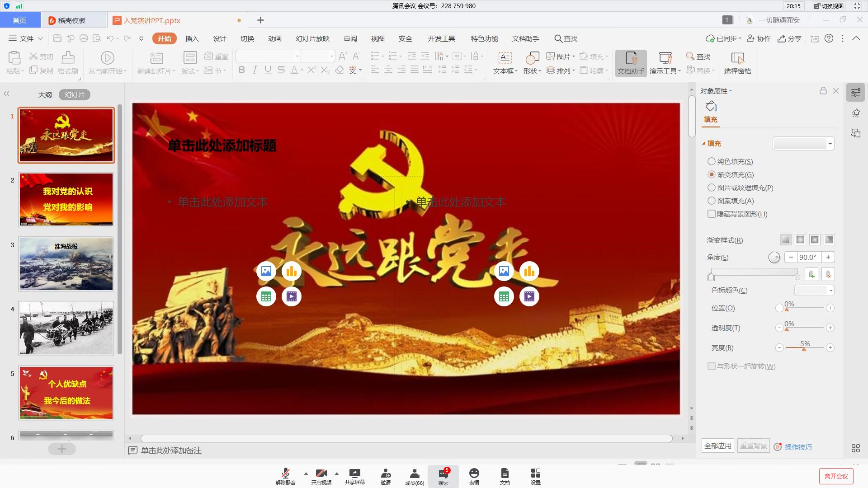
Task: Select gradient fill radio option
Action: coord(712,174)
